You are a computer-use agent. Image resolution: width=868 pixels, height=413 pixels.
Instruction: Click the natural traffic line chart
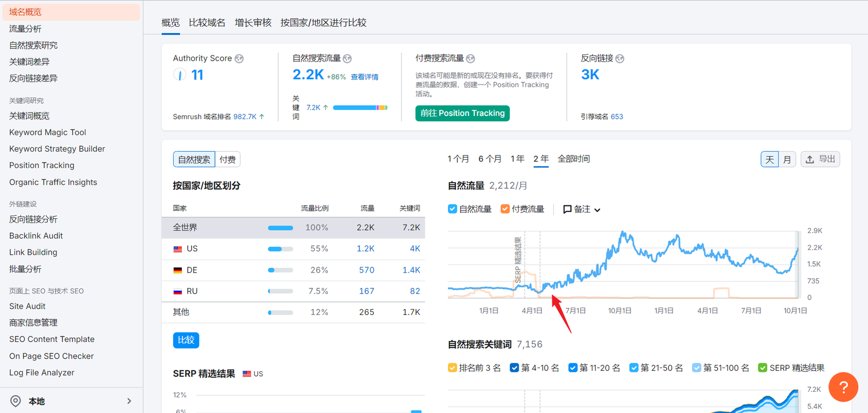click(x=623, y=265)
